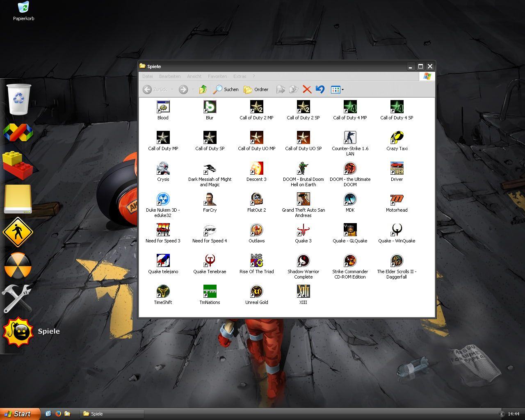Image resolution: width=525 pixels, height=420 pixels.
Task: Click the hammer and wrench tools dock icon
Action: click(17, 298)
